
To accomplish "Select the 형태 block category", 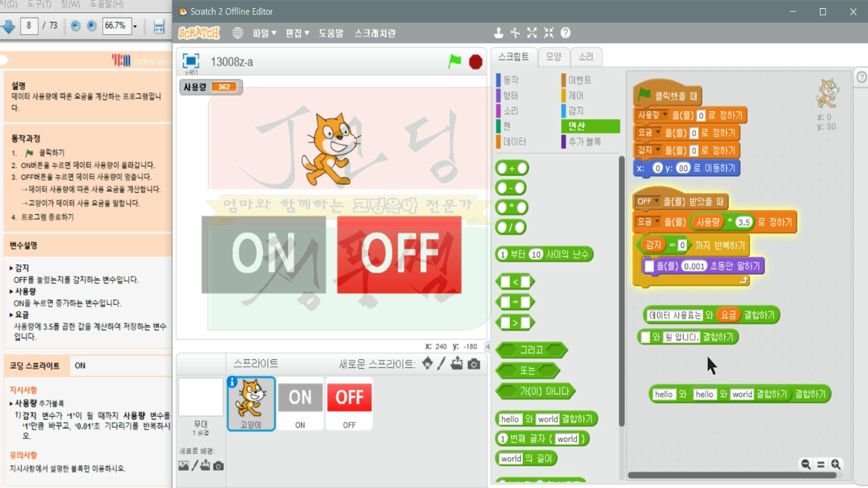I will coord(511,96).
